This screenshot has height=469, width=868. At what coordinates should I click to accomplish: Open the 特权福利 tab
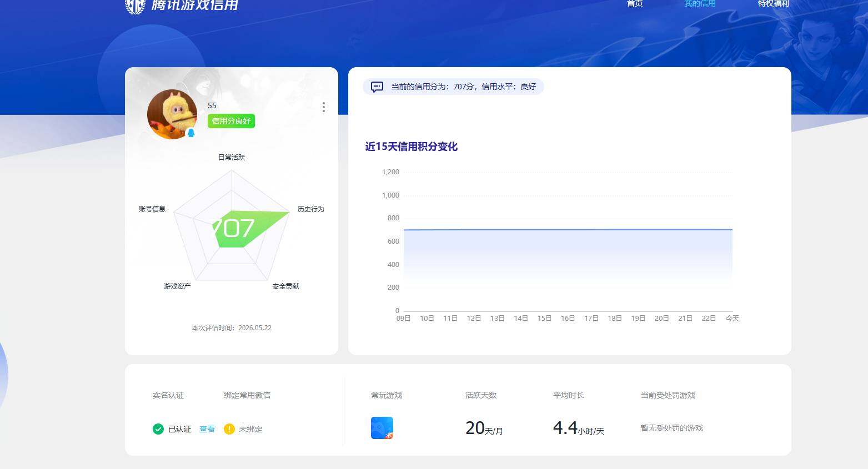[773, 3]
